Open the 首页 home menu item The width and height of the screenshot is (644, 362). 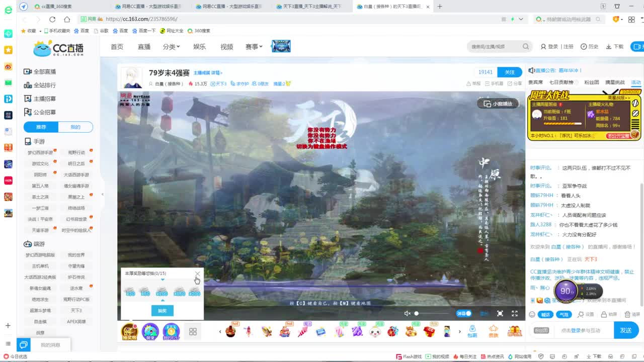coord(117,46)
